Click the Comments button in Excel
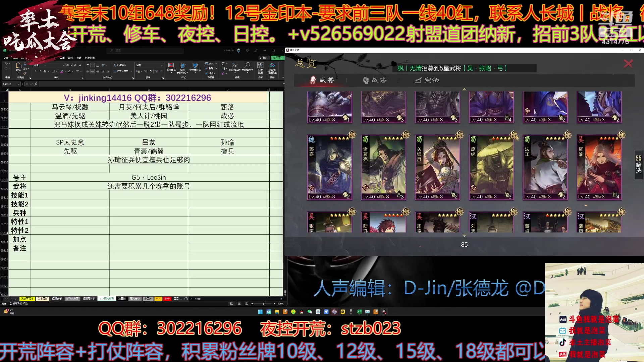Image resolution: width=644 pixels, height=362 pixels. pos(264,58)
